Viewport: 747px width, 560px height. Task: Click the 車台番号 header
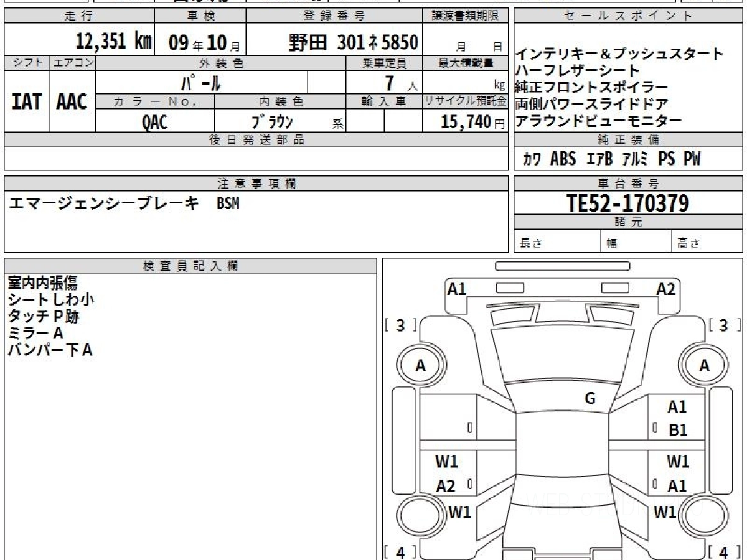pyautogui.click(x=628, y=184)
